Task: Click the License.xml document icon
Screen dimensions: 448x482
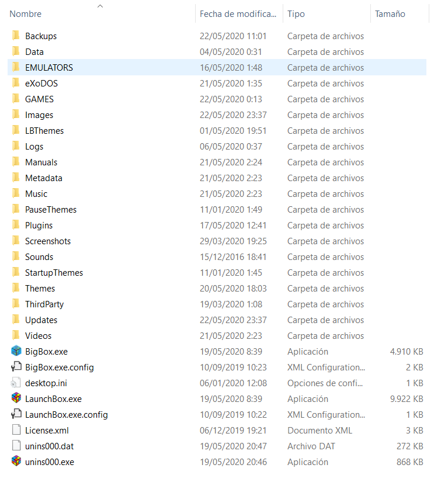Action: tap(16, 429)
